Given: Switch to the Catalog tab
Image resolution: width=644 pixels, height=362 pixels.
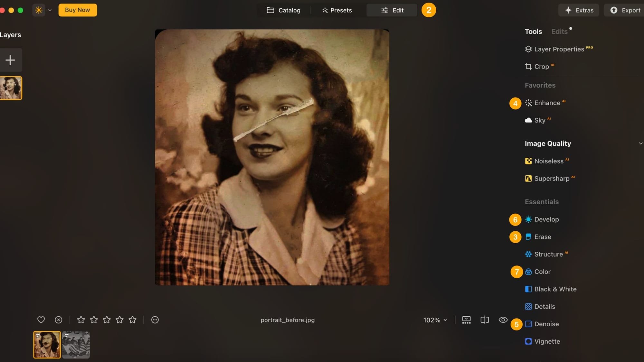Looking at the screenshot, I should pyautogui.click(x=283, y=10).
